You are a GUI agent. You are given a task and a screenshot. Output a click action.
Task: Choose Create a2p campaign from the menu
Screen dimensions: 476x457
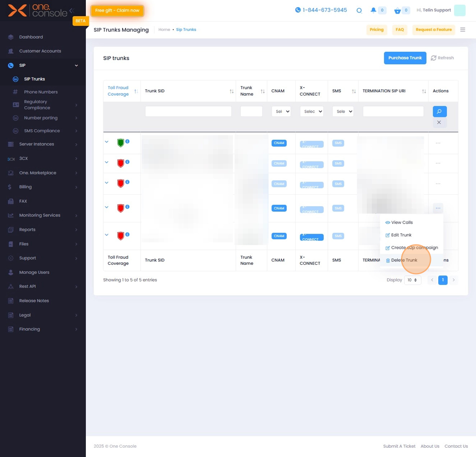[412, 247]
